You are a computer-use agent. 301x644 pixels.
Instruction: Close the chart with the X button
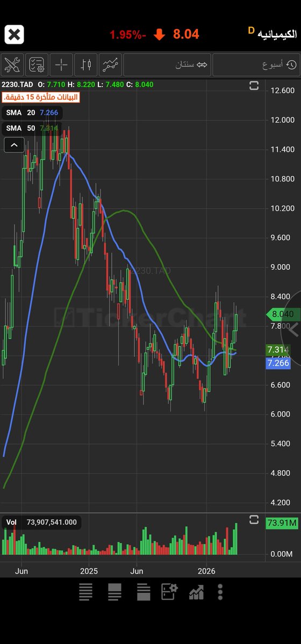[x=15, y=35]
